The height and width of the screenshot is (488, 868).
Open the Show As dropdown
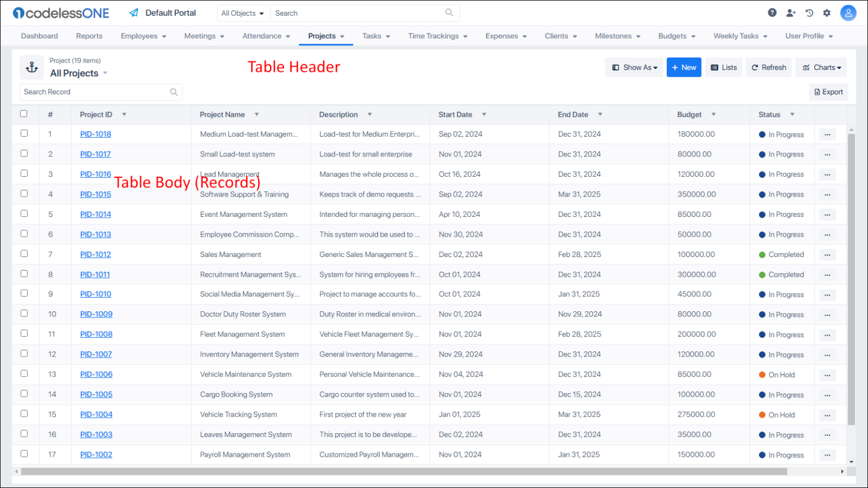tap(634, 67)
